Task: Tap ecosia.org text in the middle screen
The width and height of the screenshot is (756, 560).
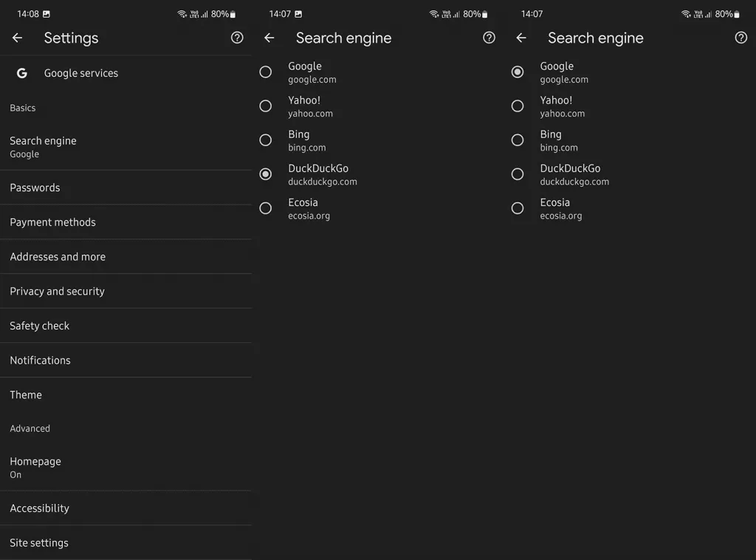Action: tap(309, 216)
